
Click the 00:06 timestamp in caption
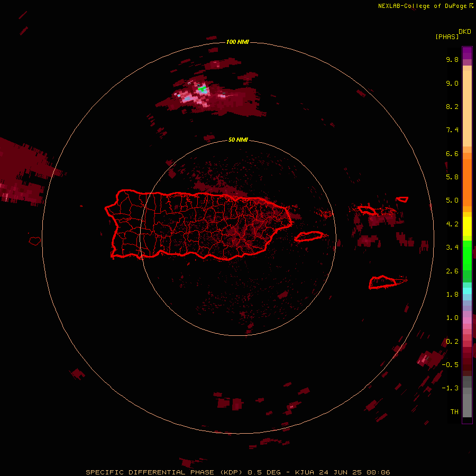[378, 472]
